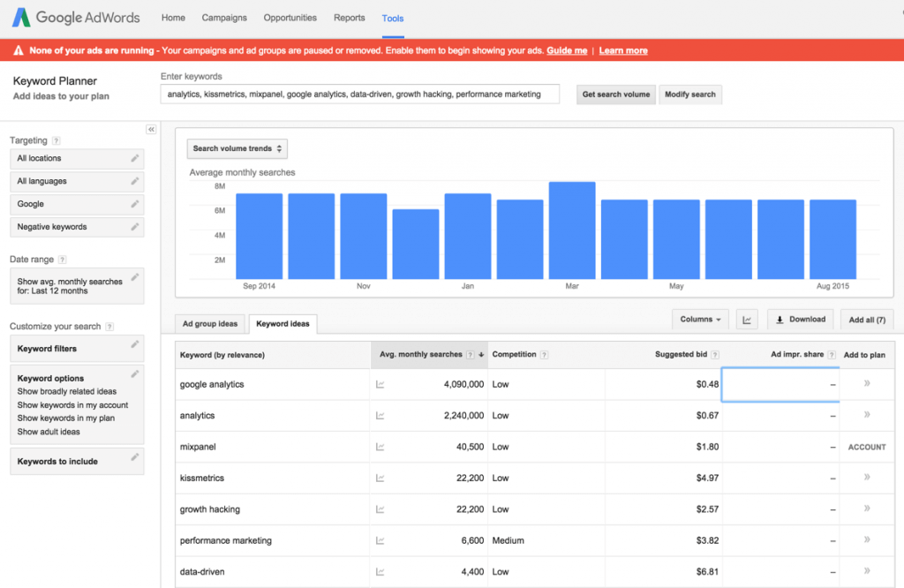The image size is (904, 588).
Task: Open Date range help question mark
Action: [63, 260]
